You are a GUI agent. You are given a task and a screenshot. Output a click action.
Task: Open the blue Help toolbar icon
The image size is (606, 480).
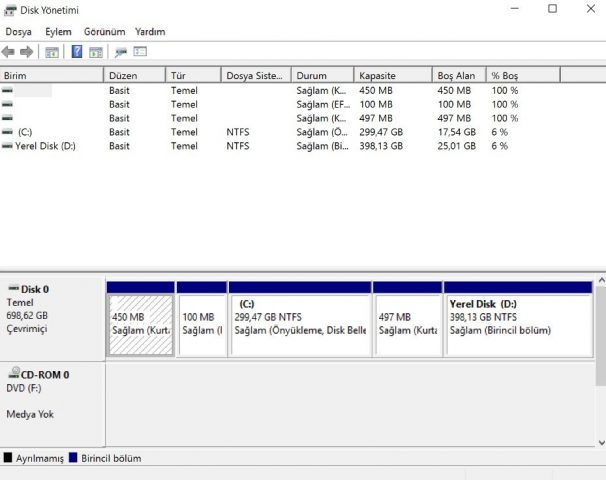(x=77, y=51)
